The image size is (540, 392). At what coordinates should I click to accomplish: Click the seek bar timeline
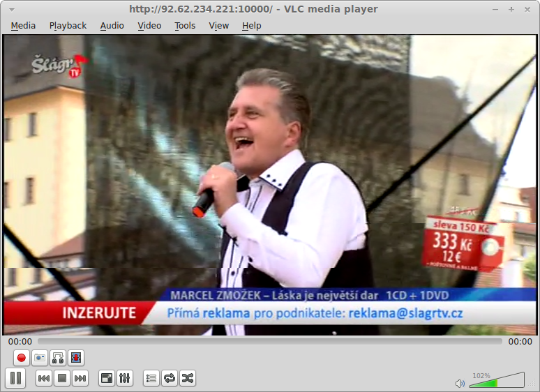point(269,342)
